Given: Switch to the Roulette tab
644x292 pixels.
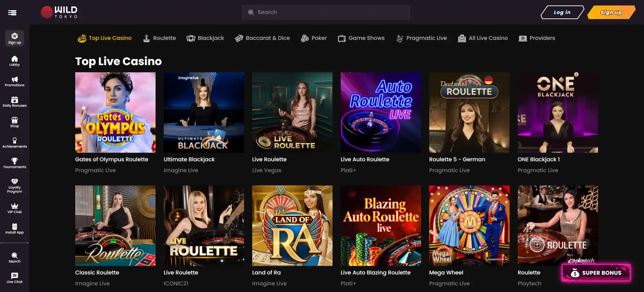Looking at the screenshot, I should pos(164,38).
